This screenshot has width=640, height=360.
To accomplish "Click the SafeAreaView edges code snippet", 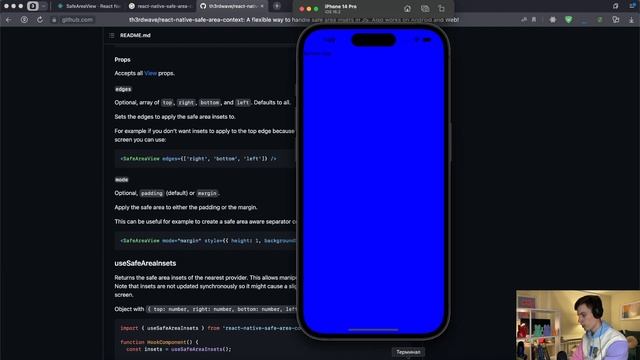I will point(198,159).
